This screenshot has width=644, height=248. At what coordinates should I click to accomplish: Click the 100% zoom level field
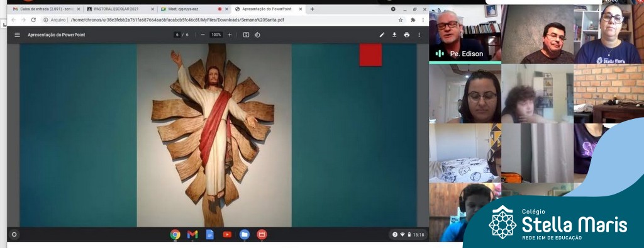pyautogui.click(x=216, y=35)
